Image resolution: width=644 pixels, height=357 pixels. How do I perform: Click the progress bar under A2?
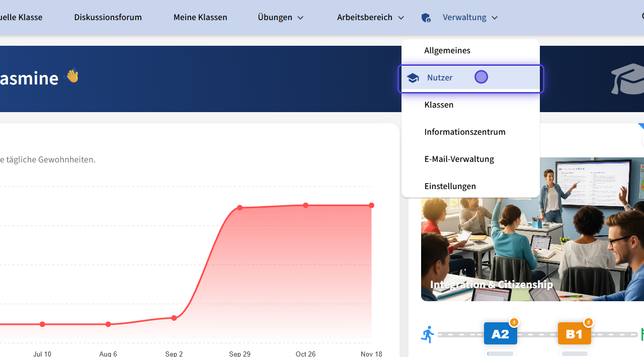click(x=500, y=353)
